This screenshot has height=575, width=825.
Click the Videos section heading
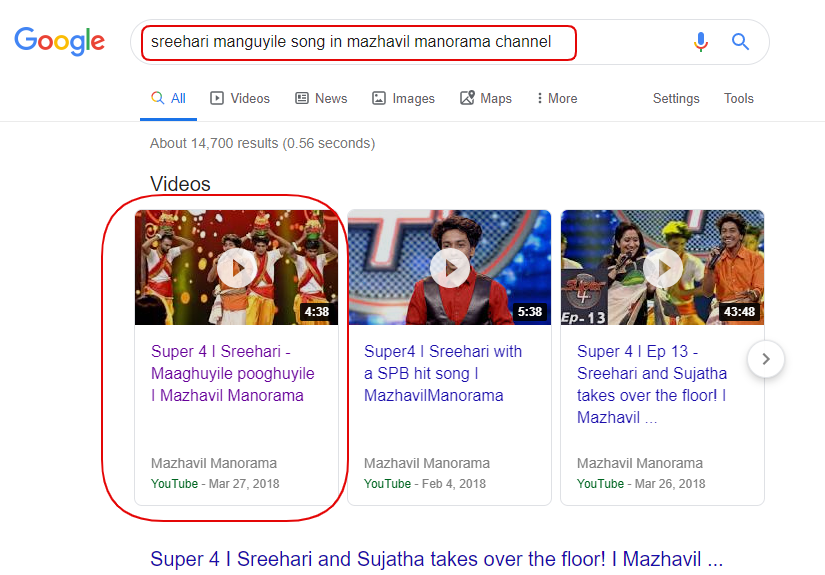[180, 184]
